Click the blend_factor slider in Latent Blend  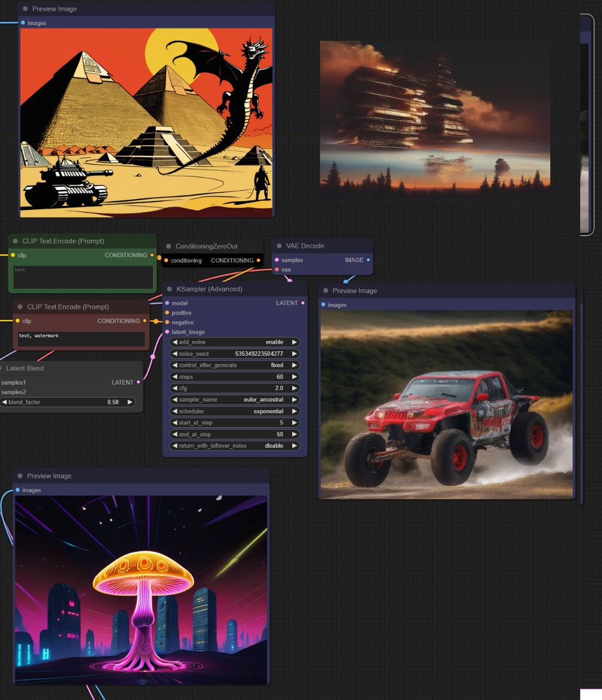(67, 402)
